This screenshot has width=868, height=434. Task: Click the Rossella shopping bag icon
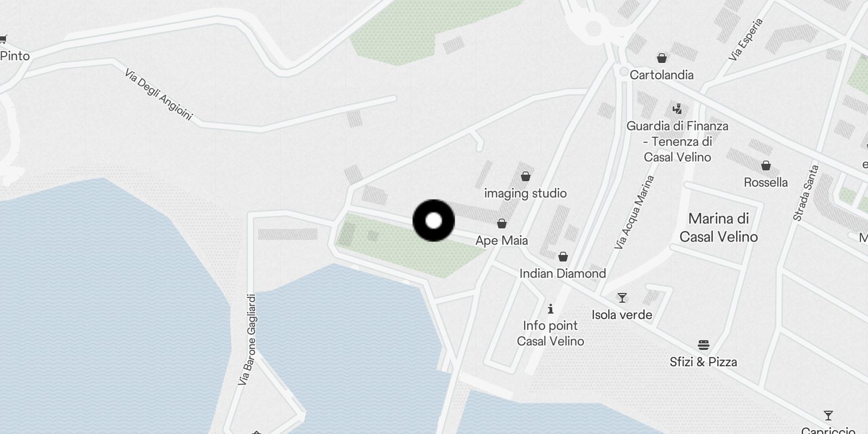pos(765,165)
